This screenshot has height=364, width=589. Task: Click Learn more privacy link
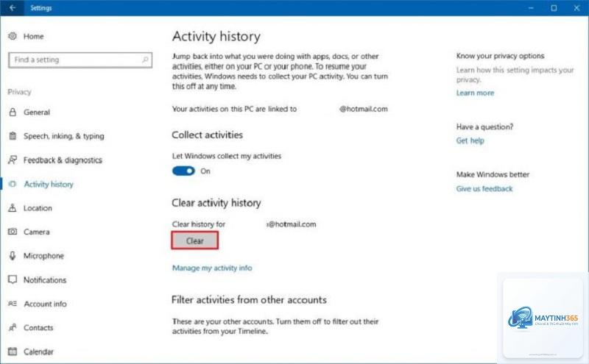point(475,93)
